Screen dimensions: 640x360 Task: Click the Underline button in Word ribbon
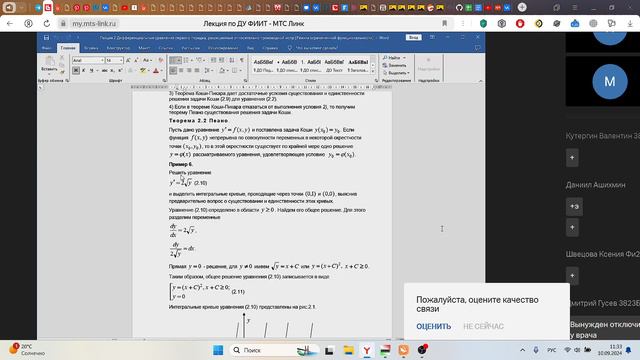(91, 71)
